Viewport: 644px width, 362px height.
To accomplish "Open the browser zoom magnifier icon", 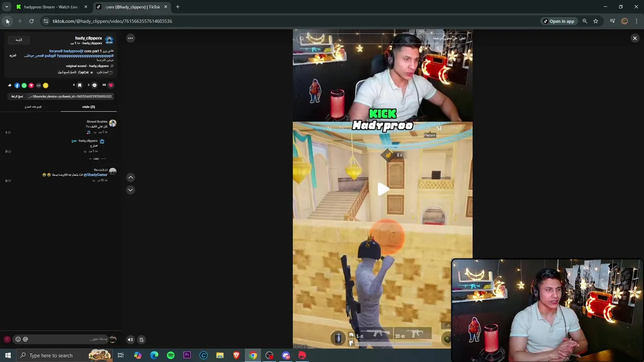I will click(585, 21).
